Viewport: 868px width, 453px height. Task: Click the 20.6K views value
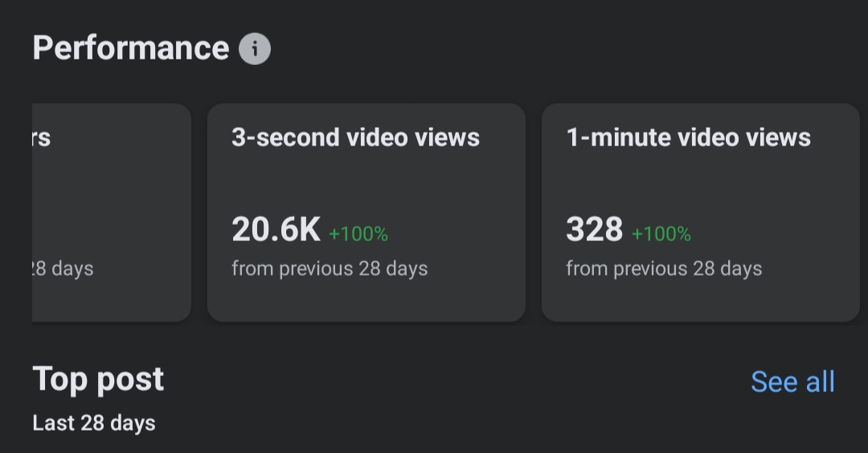click(276, 229)
